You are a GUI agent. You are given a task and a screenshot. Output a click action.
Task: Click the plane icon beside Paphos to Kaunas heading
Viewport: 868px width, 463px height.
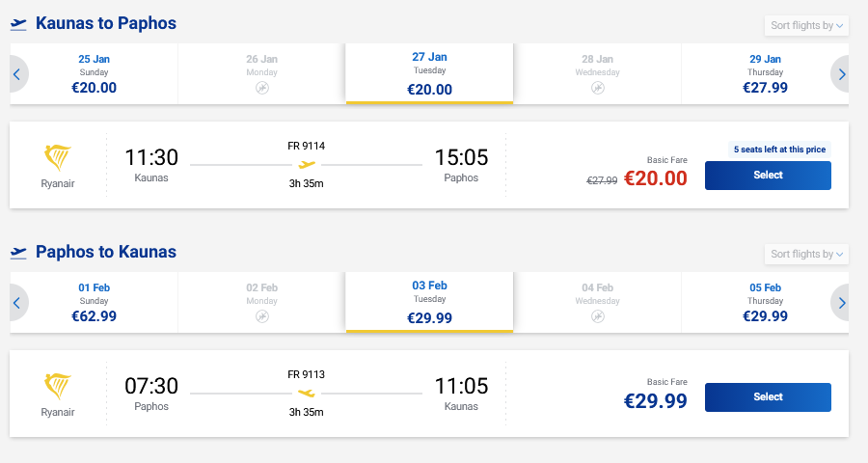[x=18, y=253]
